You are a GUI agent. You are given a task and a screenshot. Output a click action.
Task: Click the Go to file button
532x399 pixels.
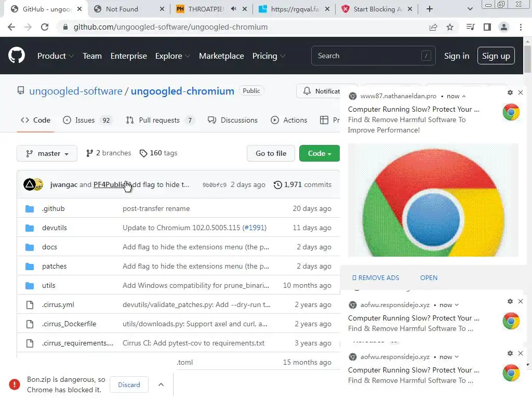point(271,153)
